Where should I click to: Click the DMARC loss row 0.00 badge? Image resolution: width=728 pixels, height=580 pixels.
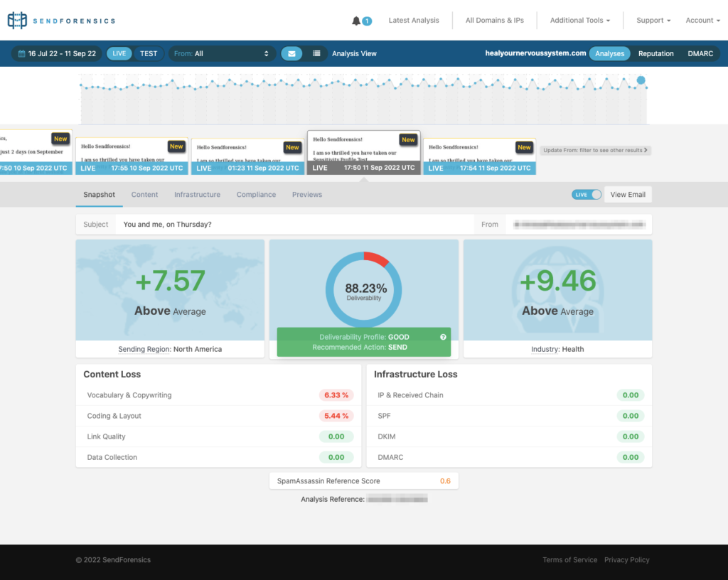point(630,457)
